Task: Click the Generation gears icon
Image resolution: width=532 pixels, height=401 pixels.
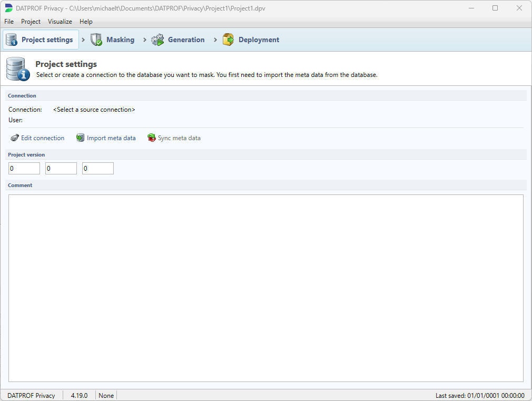Action: 157,40
